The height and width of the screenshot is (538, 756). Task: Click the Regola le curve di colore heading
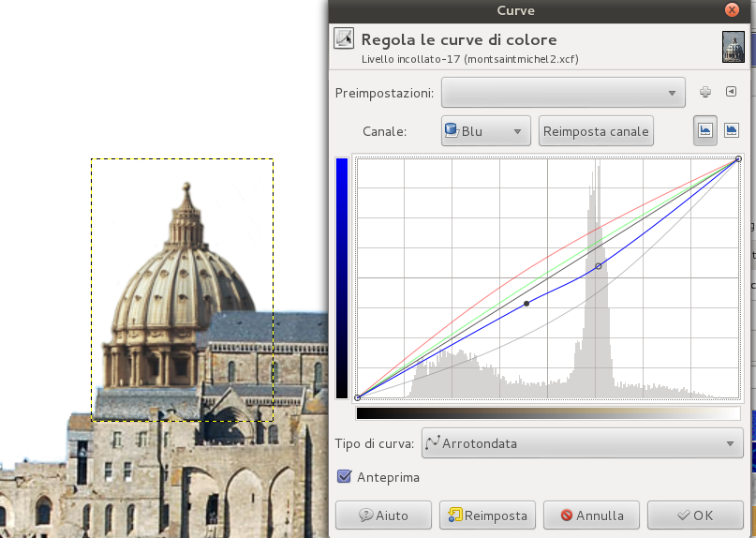point(459,39)
